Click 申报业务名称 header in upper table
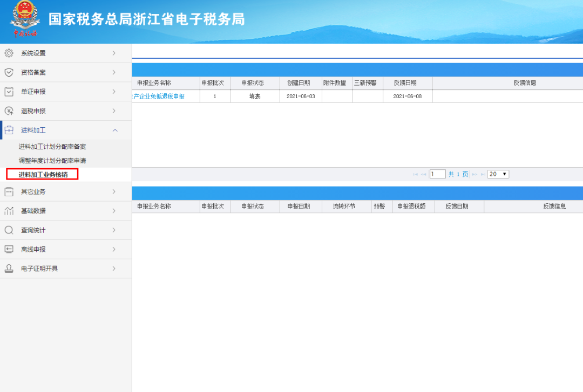Image resolution: width=583 pixels, height=392 pixels. tap(154, 83)
